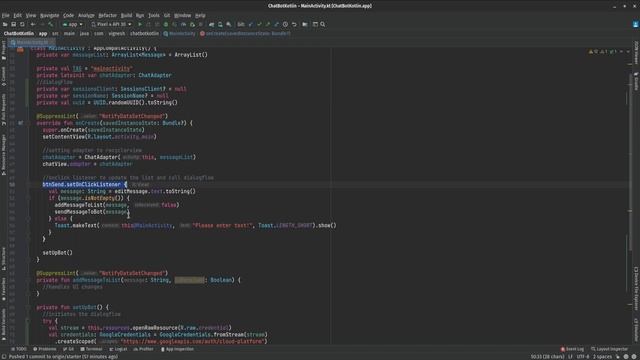Toggle the Commit tool window on left sidebar

coord(4,76)
